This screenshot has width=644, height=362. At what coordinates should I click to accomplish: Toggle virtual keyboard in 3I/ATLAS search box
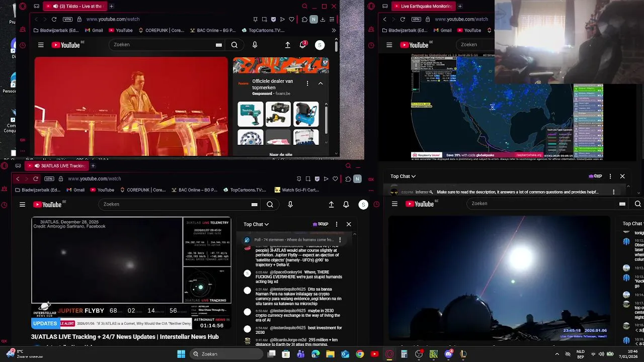coord(255,204)
